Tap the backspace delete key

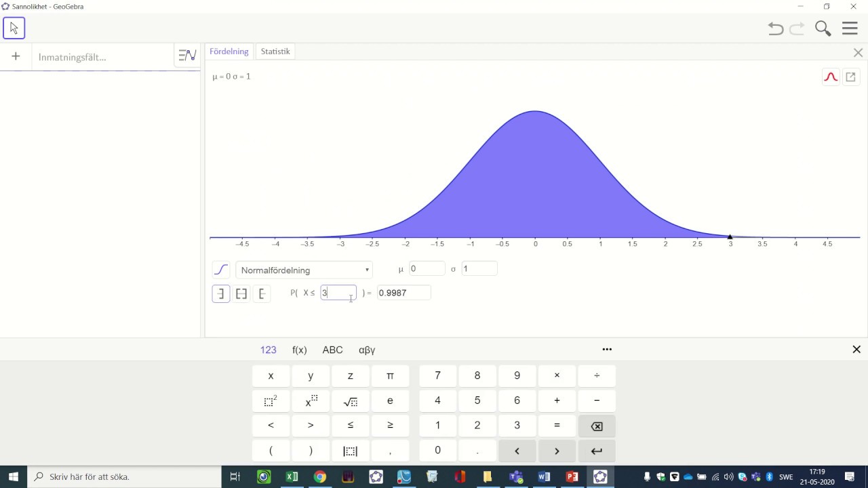[597, 426]
